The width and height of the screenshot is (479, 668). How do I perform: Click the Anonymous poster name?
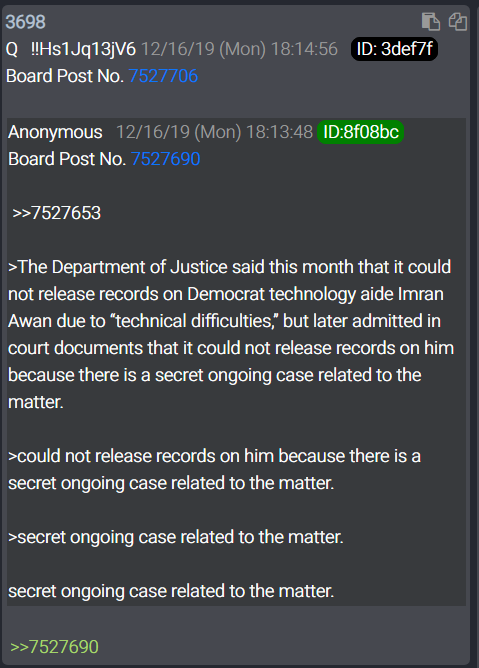(55, 132)
